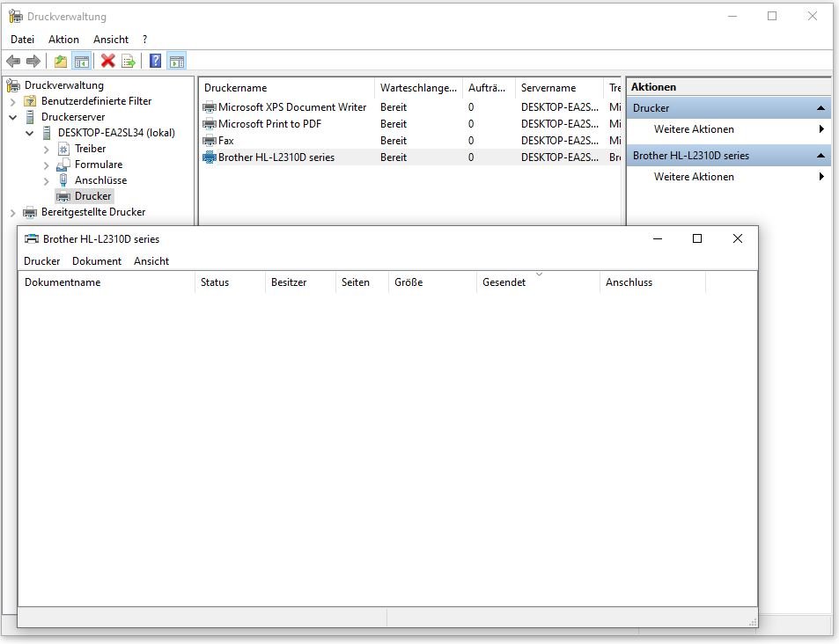This screenshot has width=839, height=644.
Task: Open the Aktion menu
Action: (x=63, y=40)
